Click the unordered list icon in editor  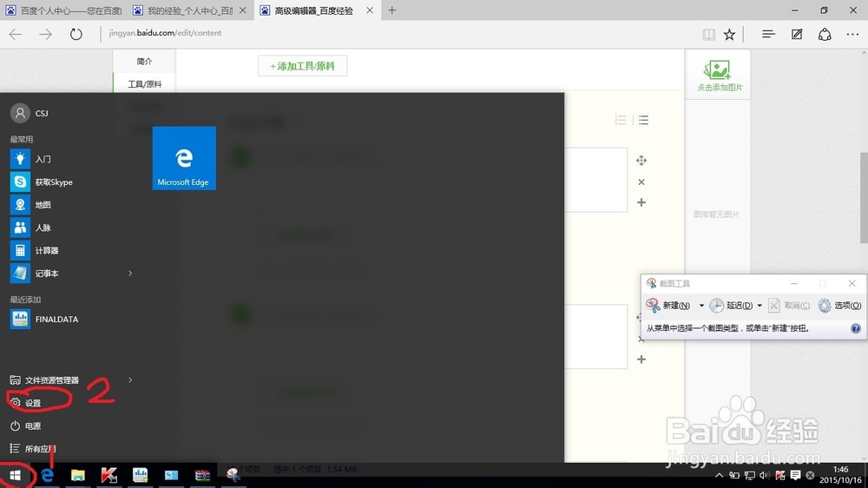point(643,120)
